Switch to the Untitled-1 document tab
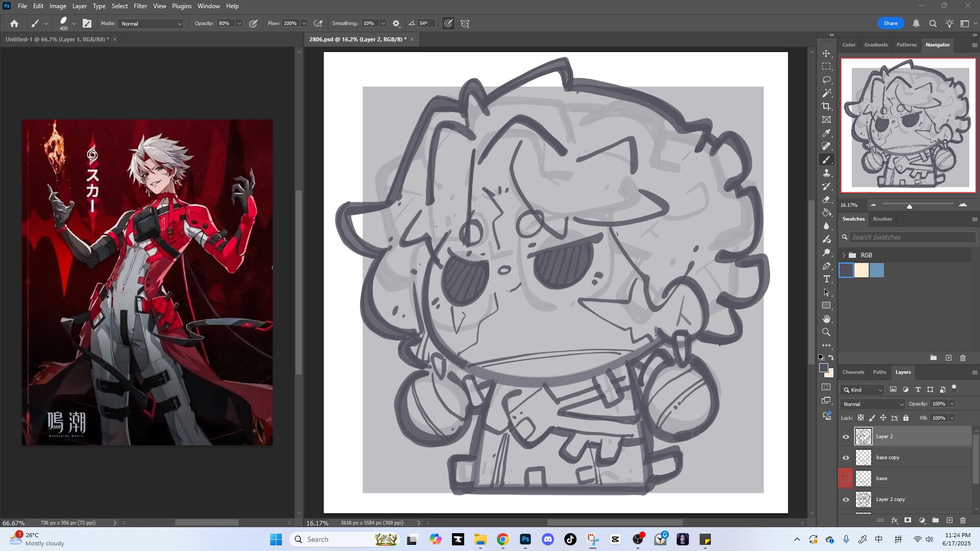Viewport: 980px width, 551px height. tap(56, 39)
